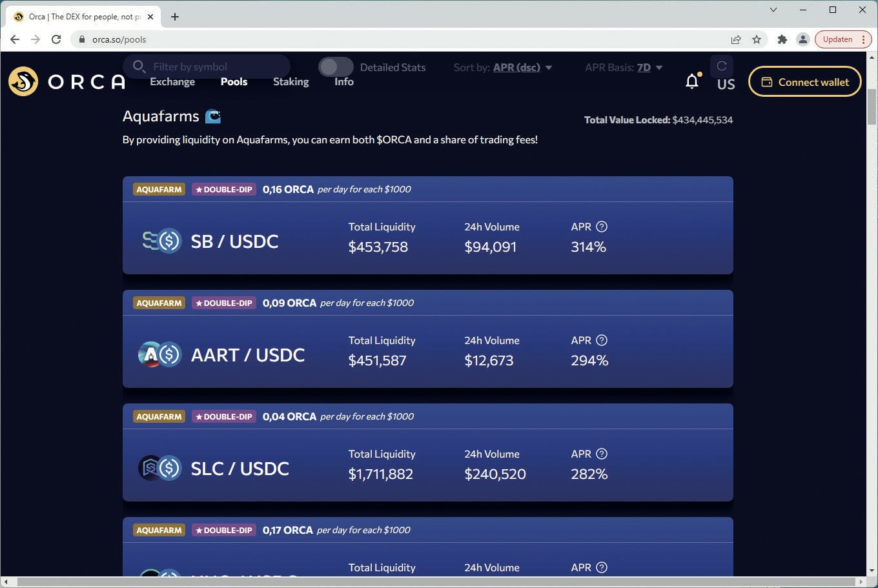878x588 pixels.
Task: Click the 0,09 ORCA reward rate
Action: 289,303
